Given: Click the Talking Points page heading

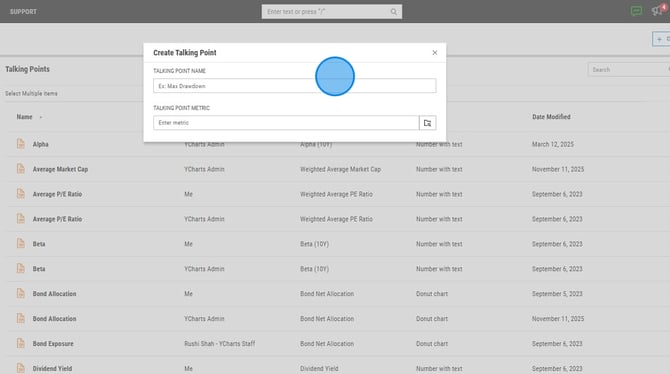Looking at the screenshot, I should click(27, 69).
